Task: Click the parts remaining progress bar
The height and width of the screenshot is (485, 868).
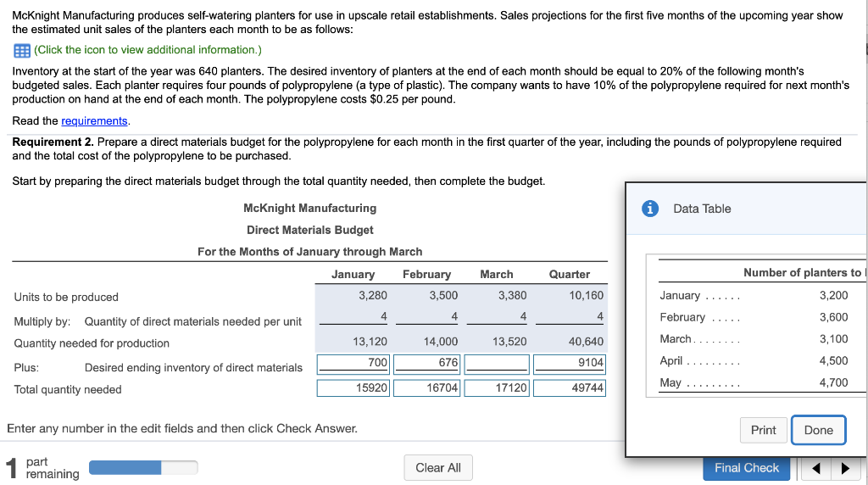Action: point(143,468)
